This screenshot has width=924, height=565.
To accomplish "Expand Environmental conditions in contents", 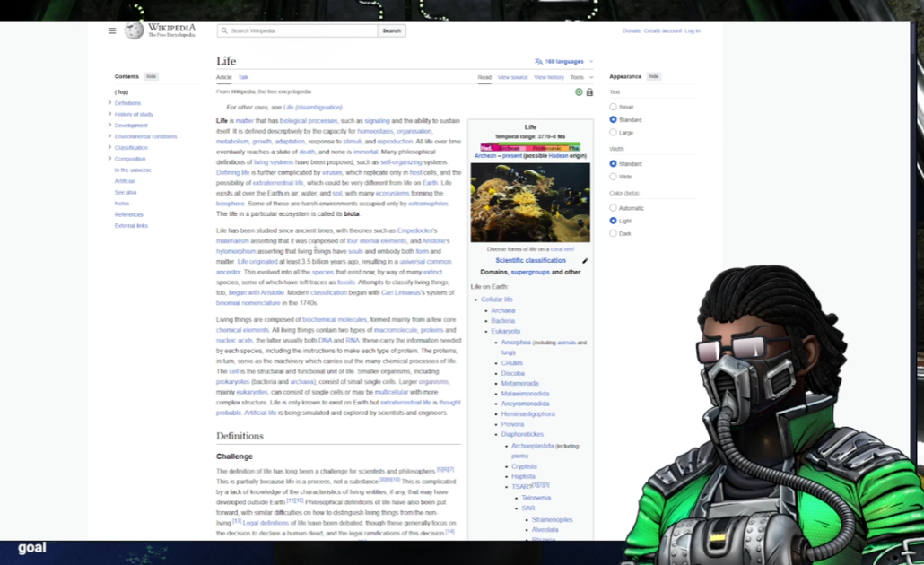I will pyautogui.click(x=109, y=136).
